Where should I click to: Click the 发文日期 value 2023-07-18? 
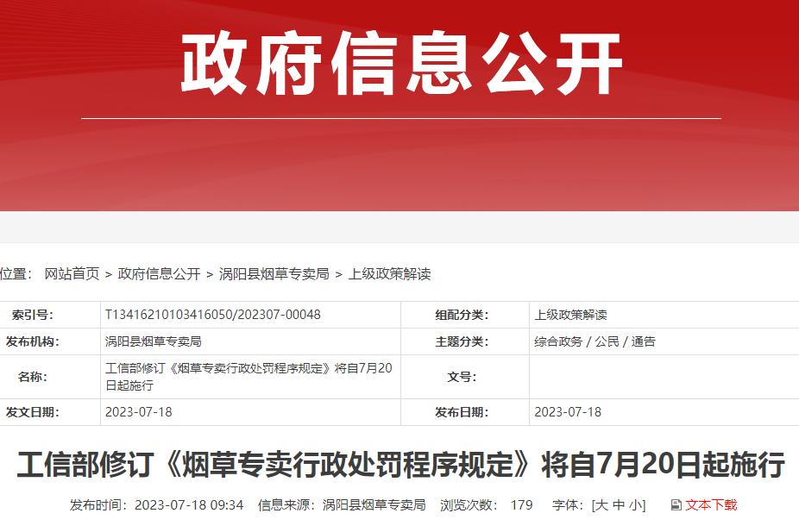click(x=138, y=412)
